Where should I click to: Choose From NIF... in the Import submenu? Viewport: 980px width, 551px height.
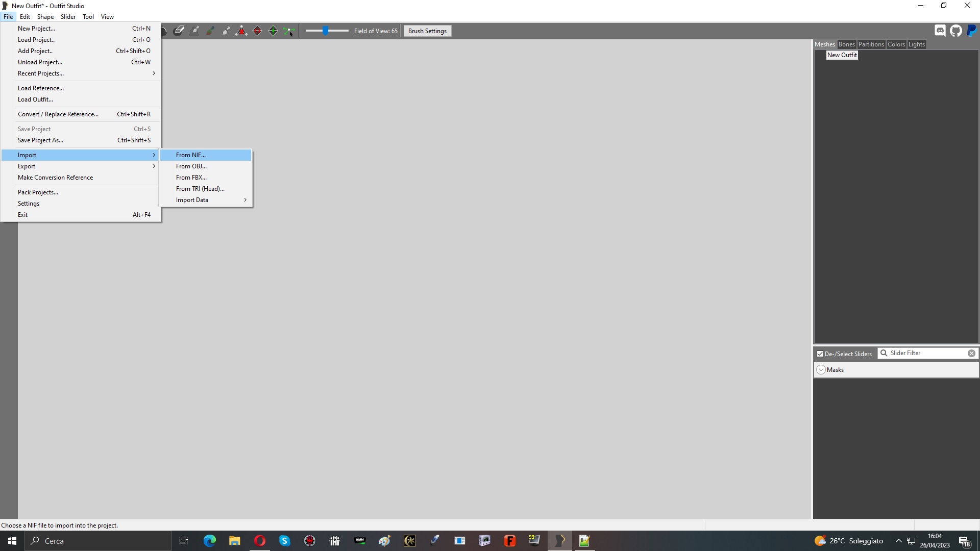click(x=206, y=155)
